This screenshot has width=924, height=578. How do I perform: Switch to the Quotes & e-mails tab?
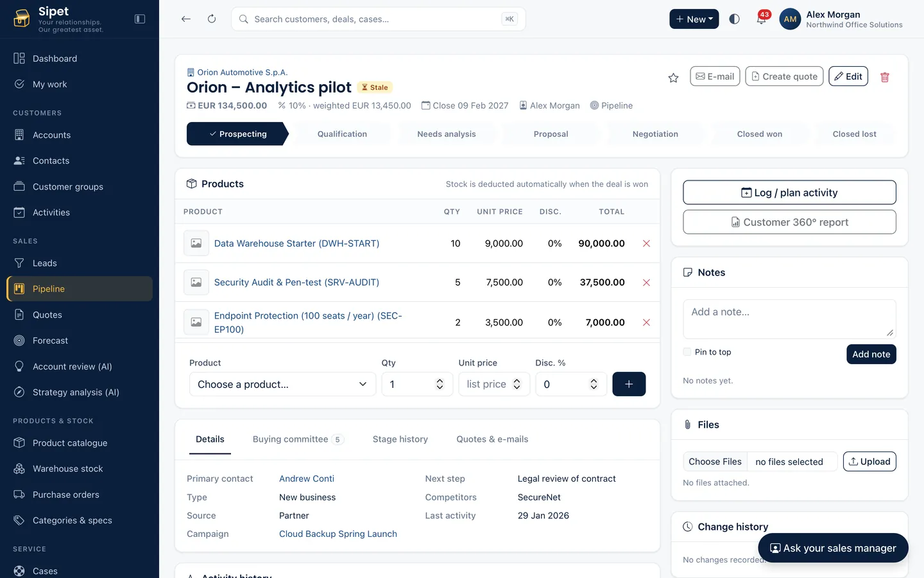[492, 439]
